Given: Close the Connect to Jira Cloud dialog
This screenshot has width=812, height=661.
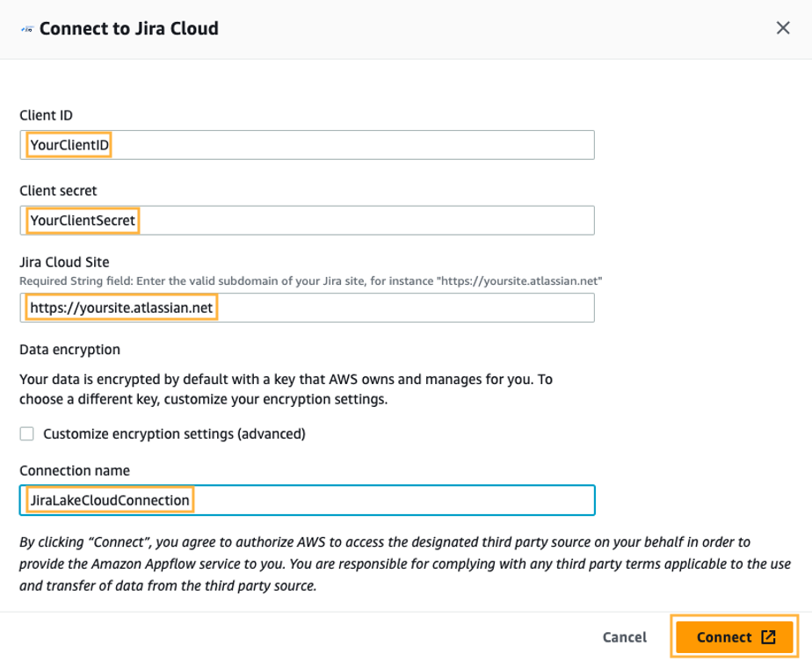Looking at the screenshot, I should pos(783,28).
